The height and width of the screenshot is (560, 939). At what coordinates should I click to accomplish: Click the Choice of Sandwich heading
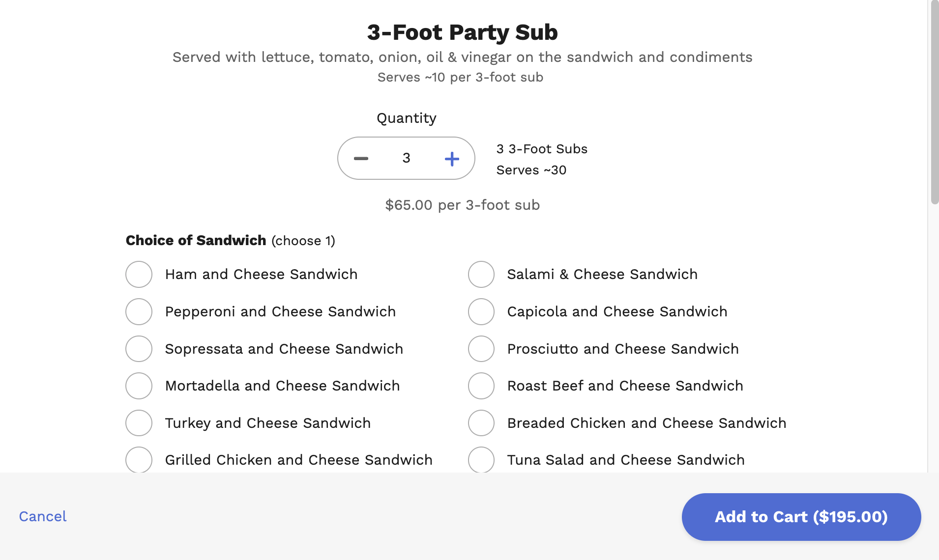195,240
